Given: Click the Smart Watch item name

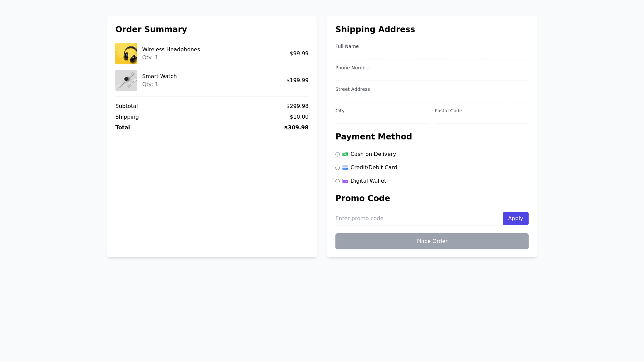Looking at the screenshot, I should point(159,76).
